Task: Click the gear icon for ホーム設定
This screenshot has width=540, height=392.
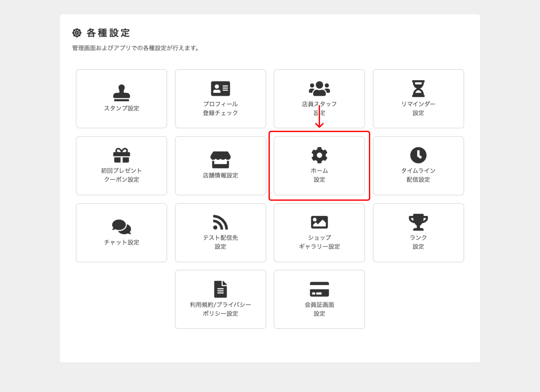Action: click(x=319, y=155)
